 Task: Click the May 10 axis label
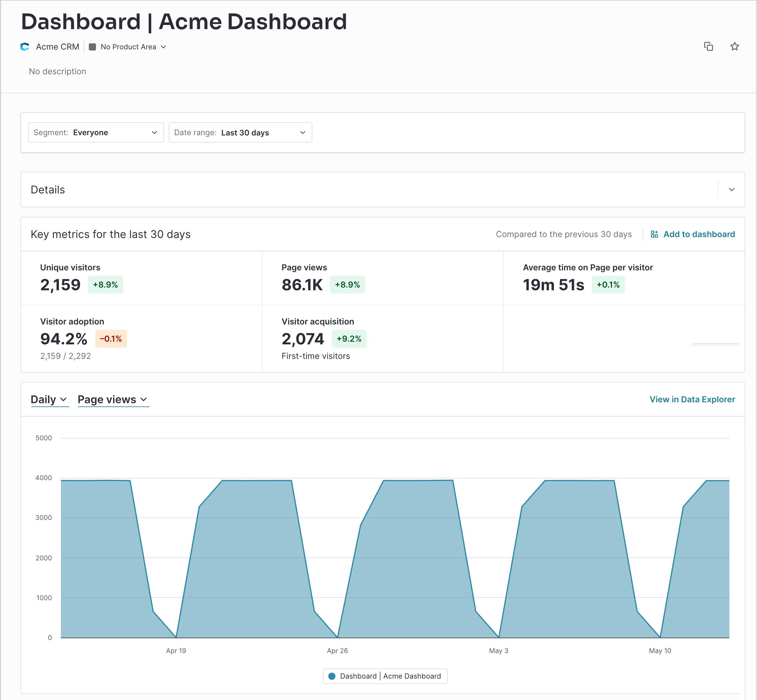point(660,650)
